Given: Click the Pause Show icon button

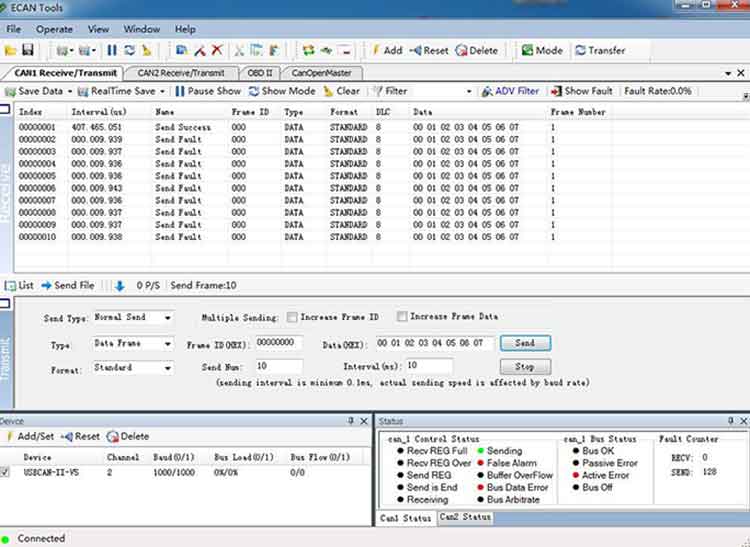Looking at the screenshot, I should coord(179,91).
